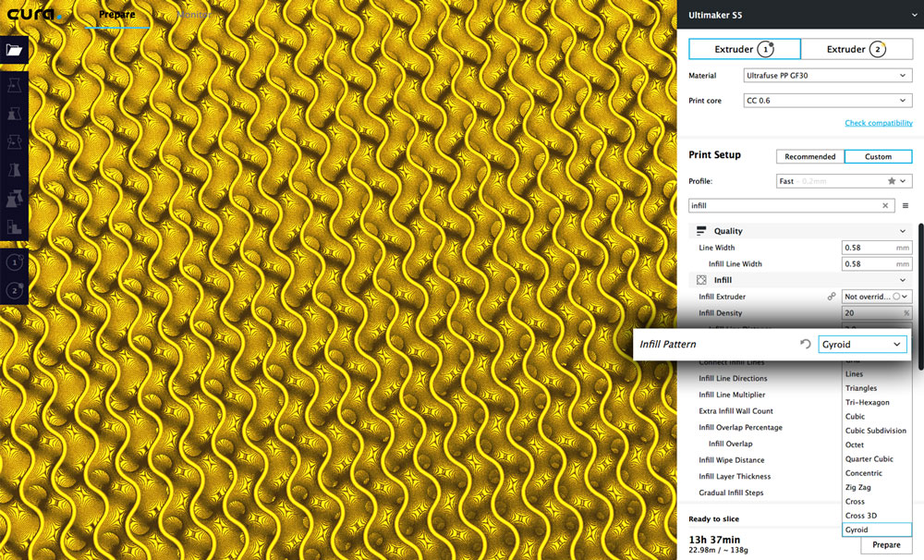Reset Infill Pattern with the revert arrow
Image resolution: width=924 pixels, height=560 pixels.
tap(805, 345)
